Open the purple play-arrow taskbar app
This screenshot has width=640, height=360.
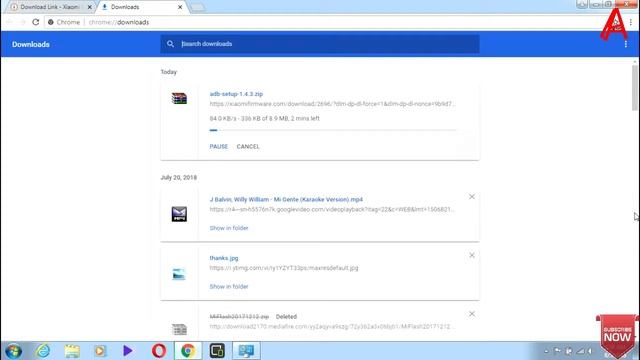pos(128,351)
